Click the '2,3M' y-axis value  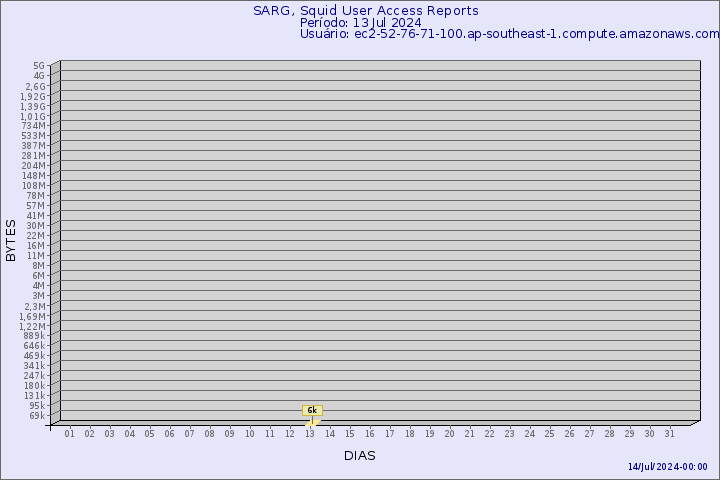point(35,306)
